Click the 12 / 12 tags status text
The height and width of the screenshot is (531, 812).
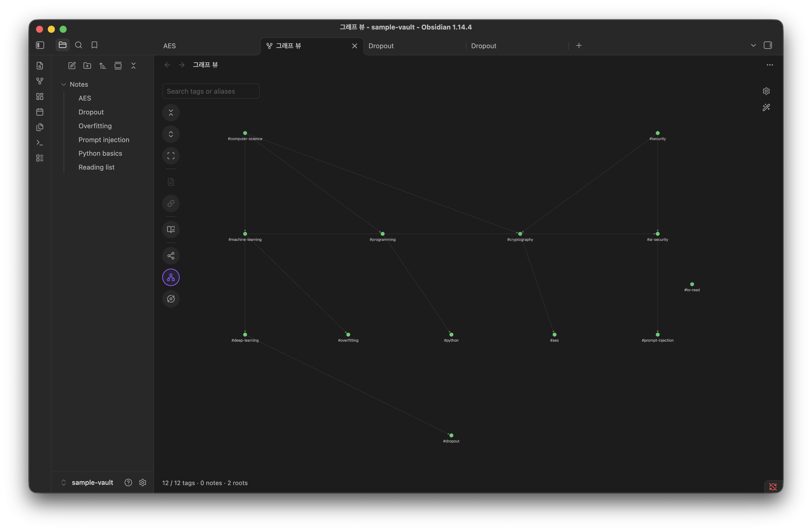click(178, 483)
